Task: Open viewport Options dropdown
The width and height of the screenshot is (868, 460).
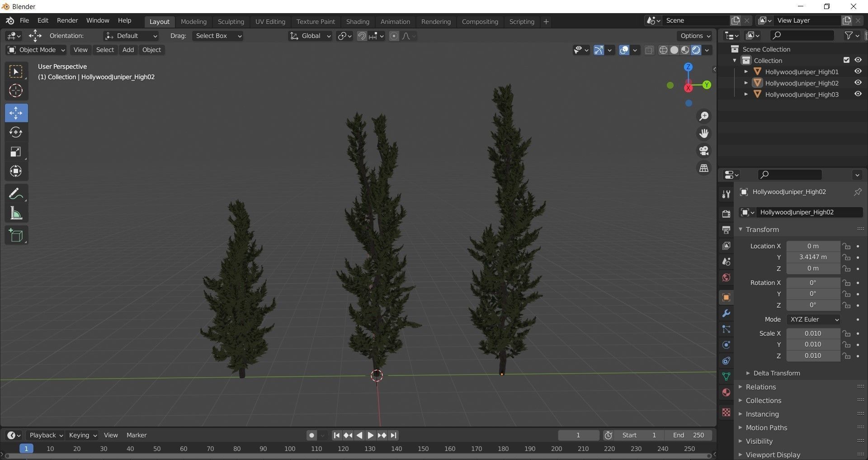Action: (695, 36)
